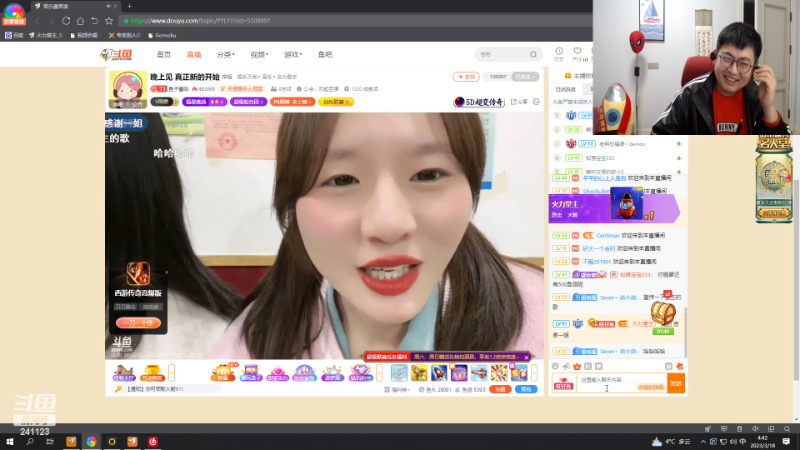Open the orange PK pill
The height and width of the screenshot is (450, 800).
tap(292, 102)
